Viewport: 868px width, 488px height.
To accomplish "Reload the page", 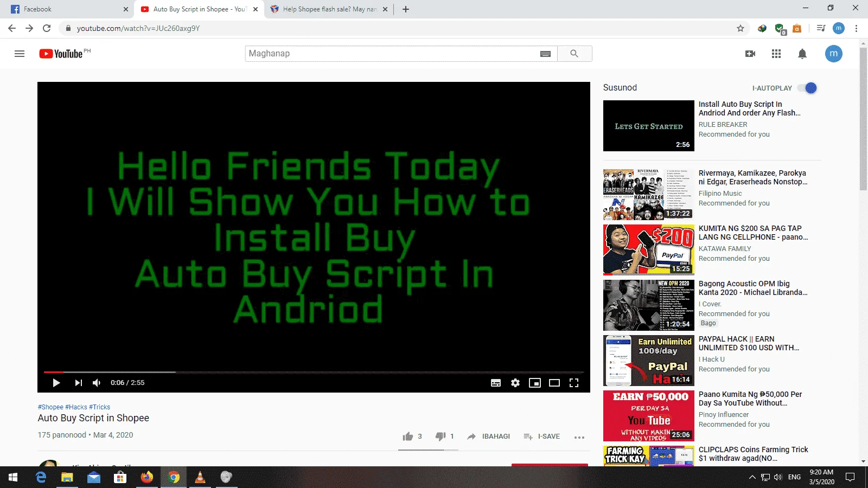I will pos(47,28).
